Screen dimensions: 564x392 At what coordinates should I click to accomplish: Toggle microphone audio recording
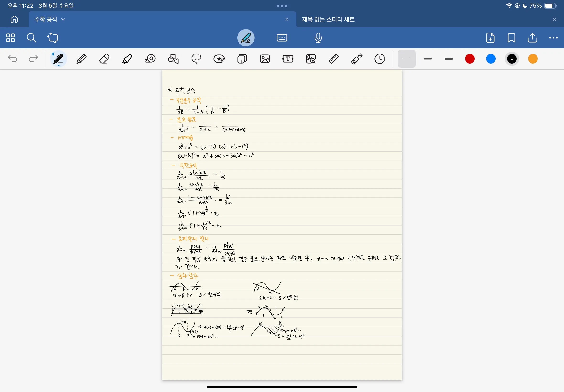pyautogui.click(x=318, y=38)
